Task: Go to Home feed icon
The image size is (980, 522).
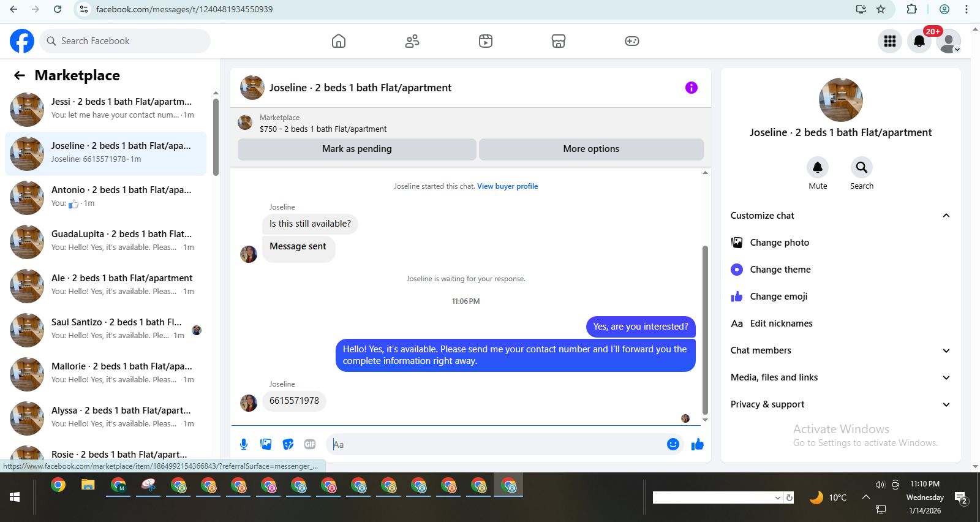Action: (339, 41)
